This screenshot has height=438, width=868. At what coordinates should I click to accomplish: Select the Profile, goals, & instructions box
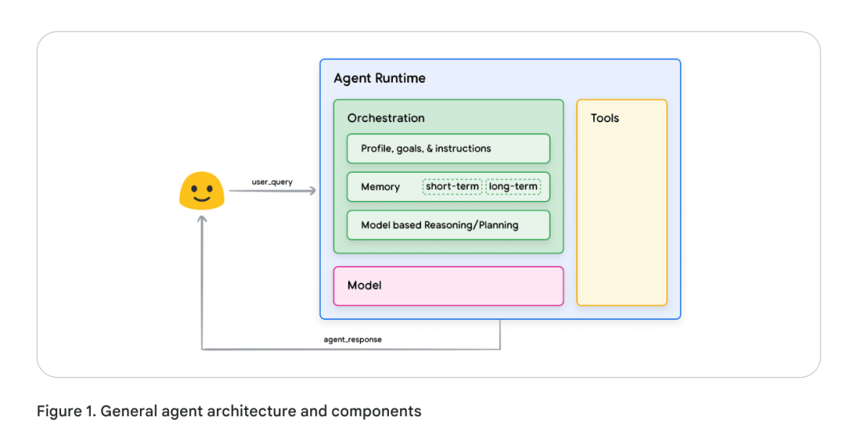448,149
